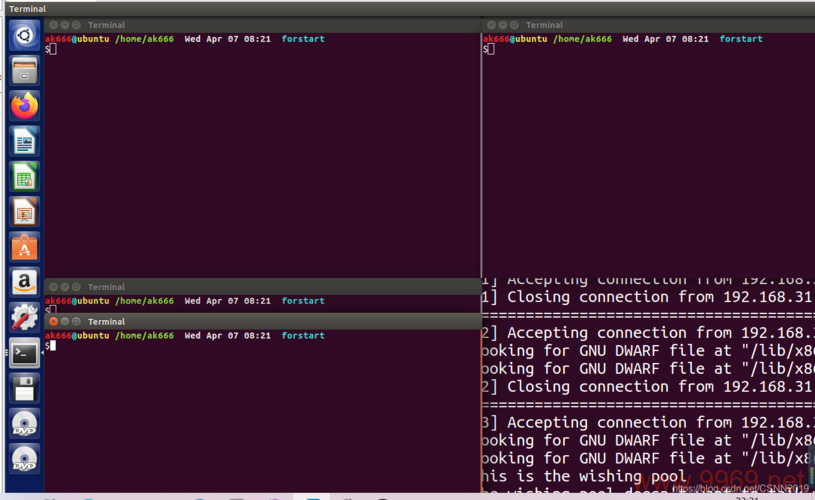Click 'forstart' text in top-left Terminal
815x500 pixels.
tap(303, 39)
